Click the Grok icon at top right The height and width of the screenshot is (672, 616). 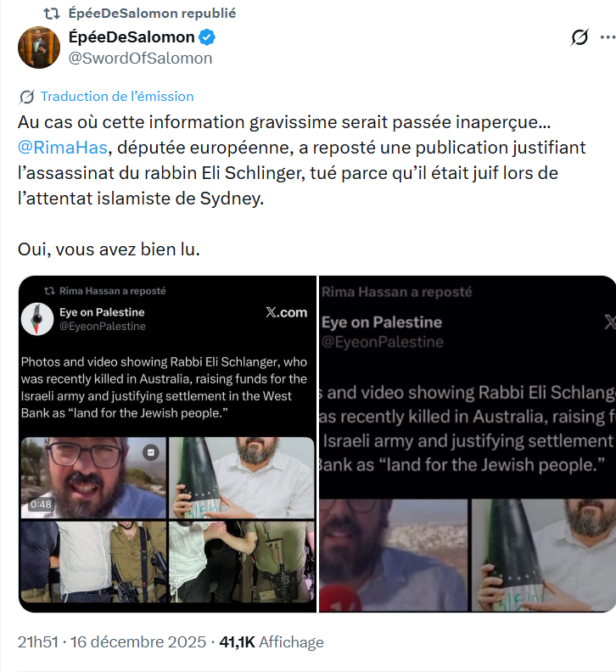click(580, 37)
